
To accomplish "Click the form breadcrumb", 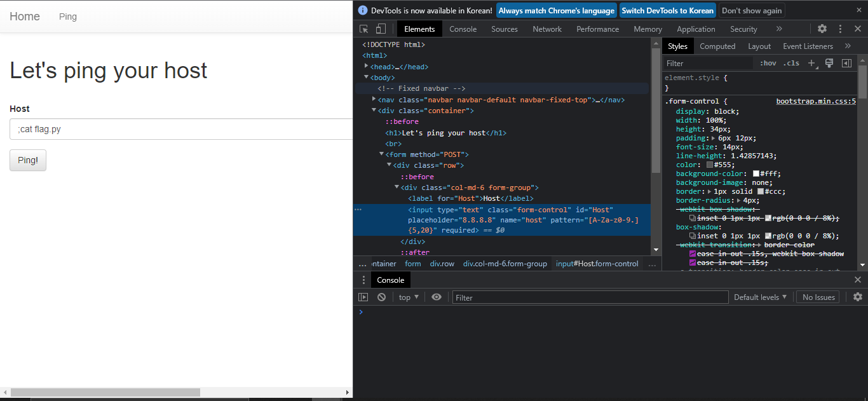I will point(413,264).
